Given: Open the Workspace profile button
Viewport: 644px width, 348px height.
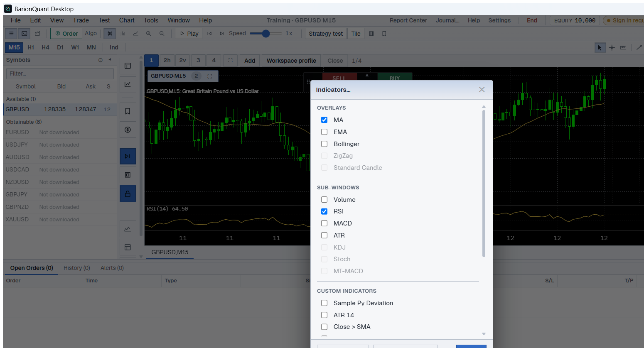Looking at the screenshot, I should (x=291, y=61).
